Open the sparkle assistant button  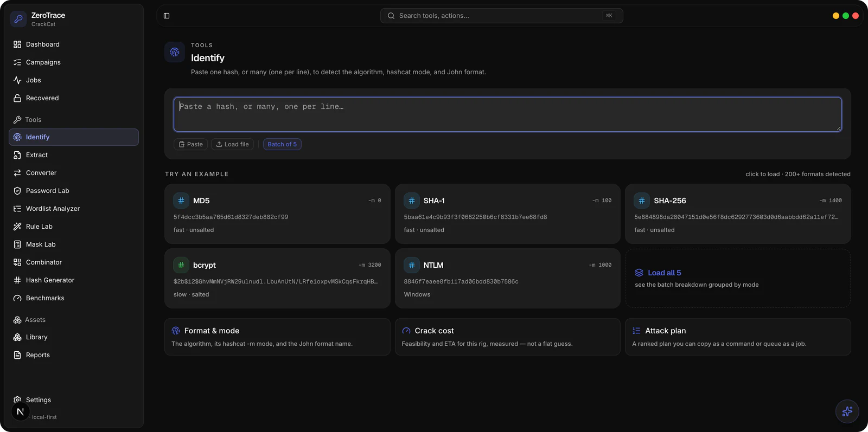847,411
